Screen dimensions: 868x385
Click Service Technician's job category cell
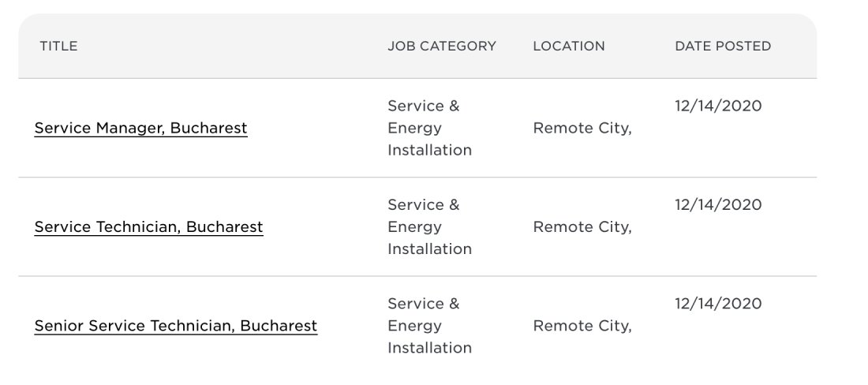(429, 227)
